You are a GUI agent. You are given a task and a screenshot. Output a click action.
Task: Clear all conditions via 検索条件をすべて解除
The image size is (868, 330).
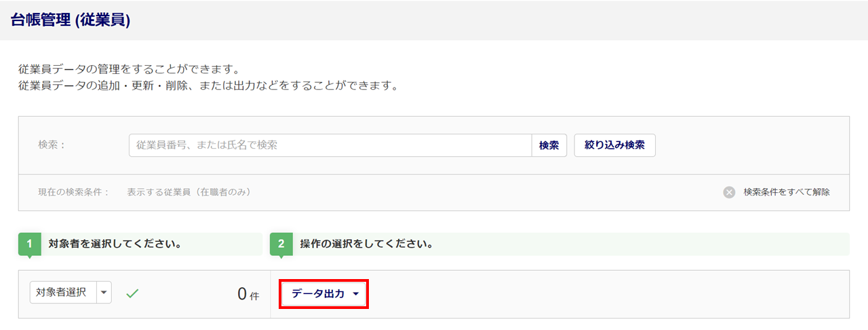coord(787,192)
